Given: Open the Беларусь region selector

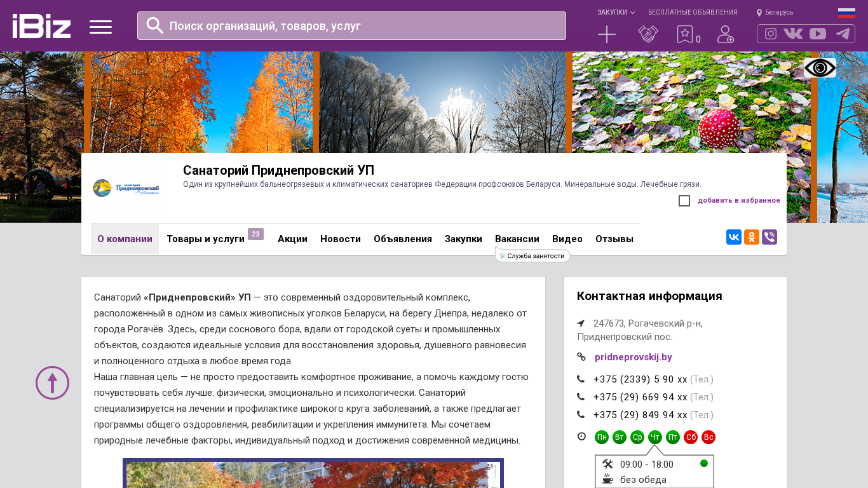Looking at the screenshot, I should pos(775,12).
